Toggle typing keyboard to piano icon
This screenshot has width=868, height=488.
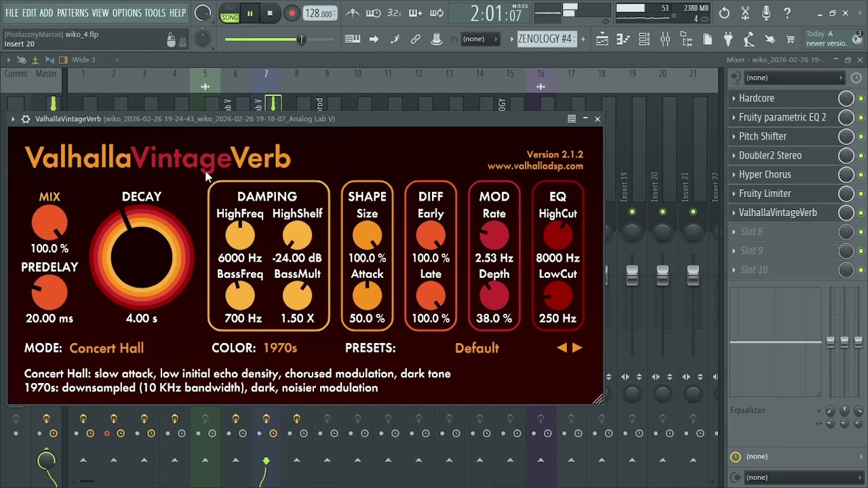pyautogui.click(x=353, y=39)
